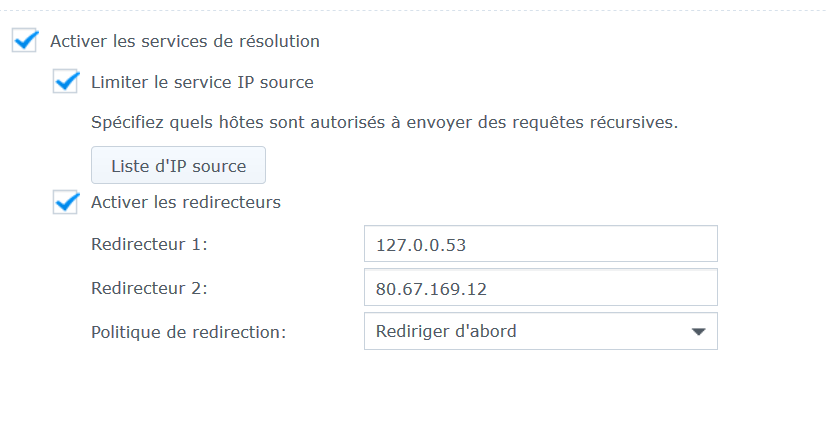Click the 'Limiter le service IP source' label text
Screen dimensions: 827x436
[x=202, y=82]
